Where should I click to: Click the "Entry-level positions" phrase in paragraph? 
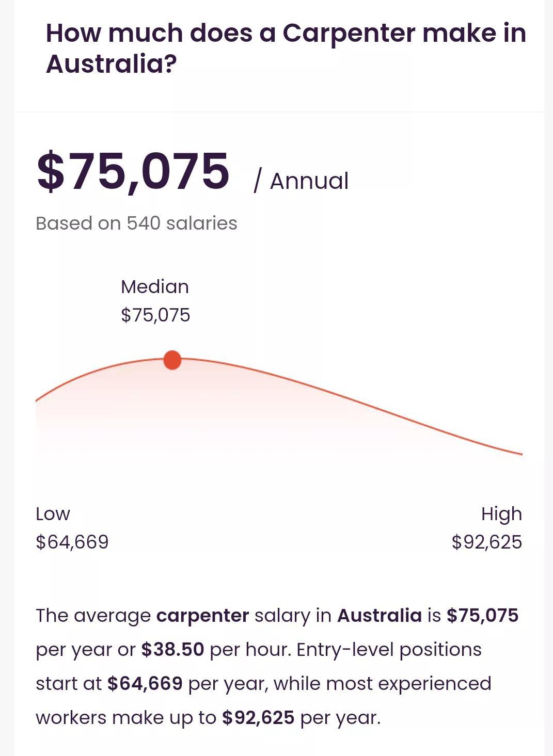(389, 649)
